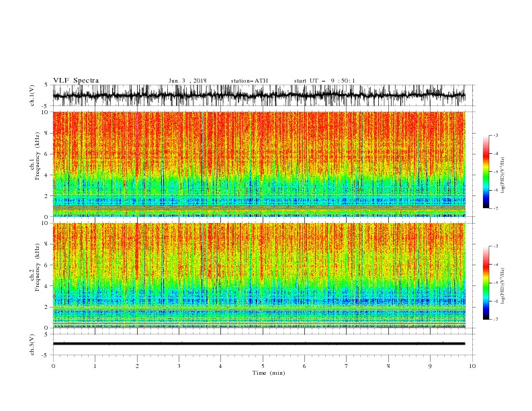Click the "-7" label on ch.1 color bar
This screenshot has width=532, height=411.
point(496,208)
